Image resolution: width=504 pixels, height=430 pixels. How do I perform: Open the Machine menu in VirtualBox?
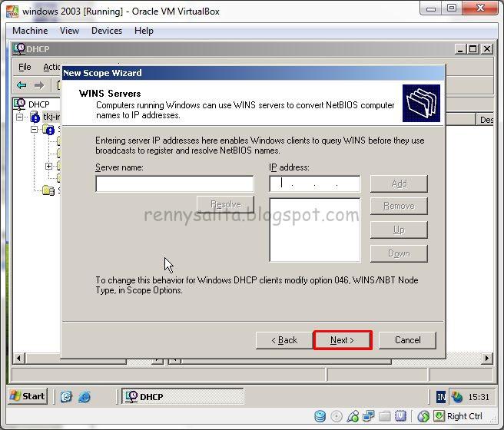pyautogui.click(x=30, y=31)
